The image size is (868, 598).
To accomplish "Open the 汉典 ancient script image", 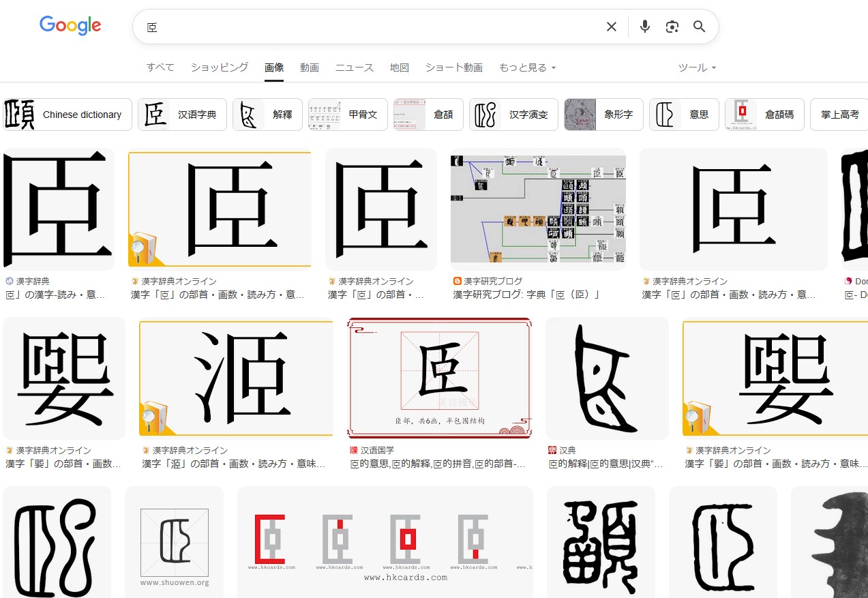I will click(x=607, y=378).
